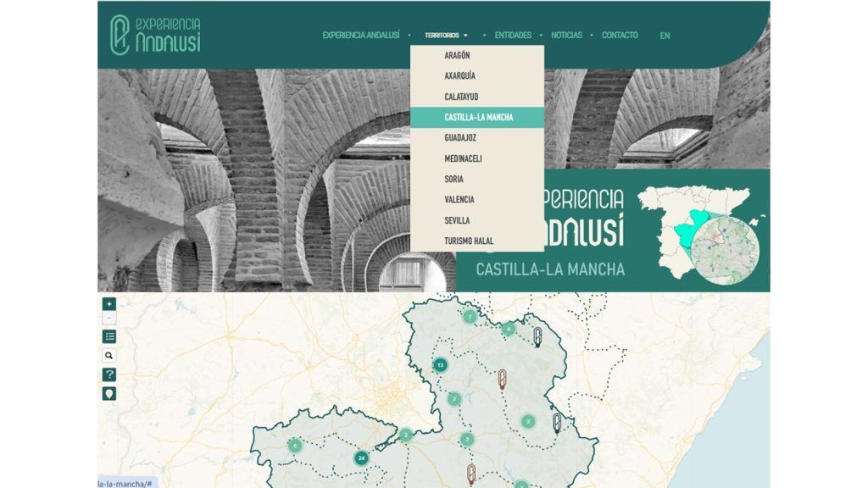Open the map cluster labeled 6

tap(295, 445)
